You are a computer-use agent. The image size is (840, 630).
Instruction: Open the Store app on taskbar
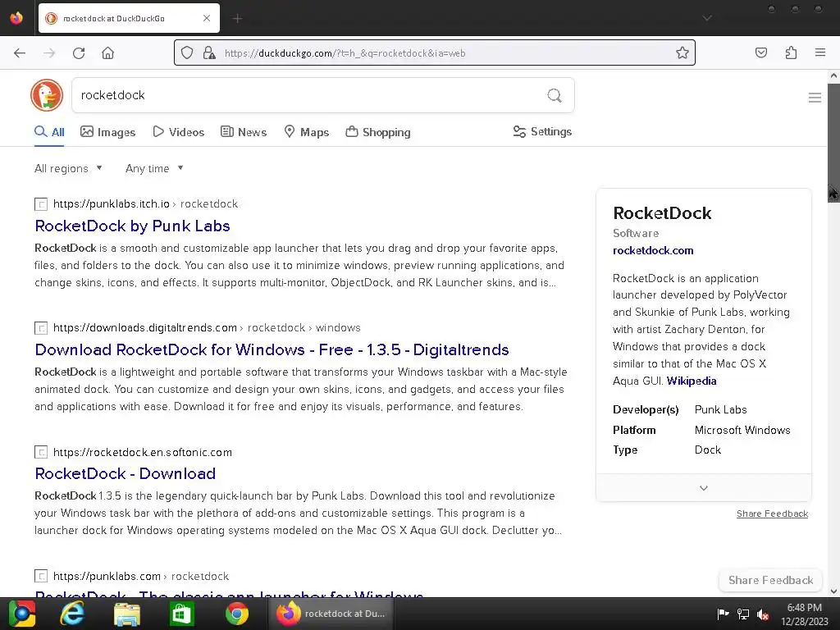point(181,614)
